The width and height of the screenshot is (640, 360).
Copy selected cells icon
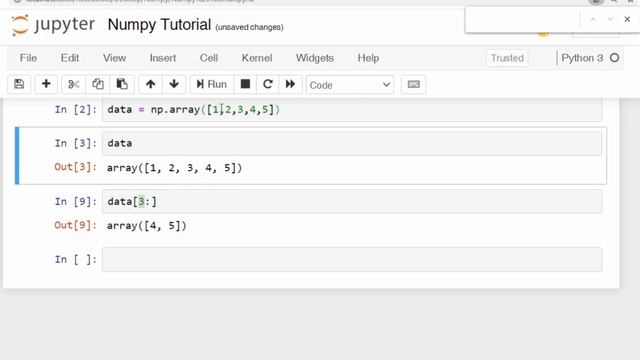98,84
